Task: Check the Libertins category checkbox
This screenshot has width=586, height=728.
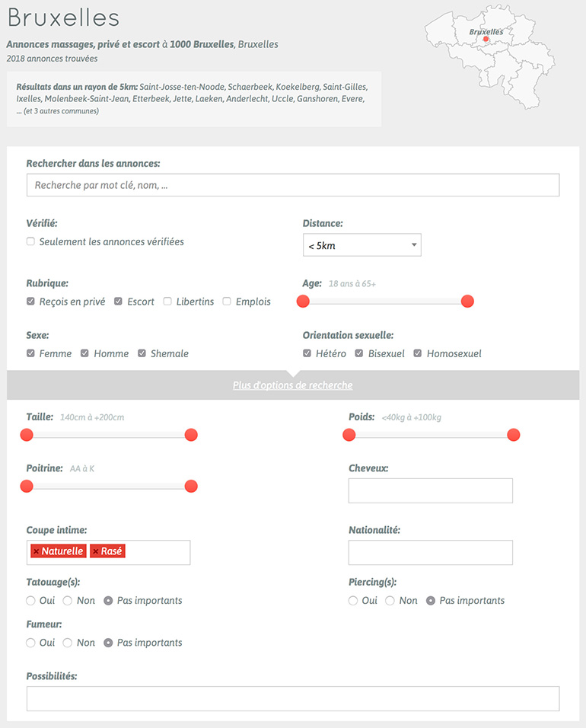Action: click(x=167, y=302)
